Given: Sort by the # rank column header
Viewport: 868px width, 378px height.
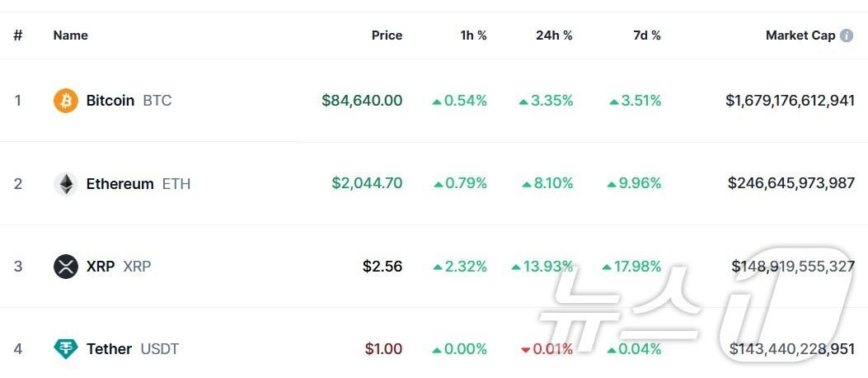Looking at the screenshot, I should coord(18,35).
